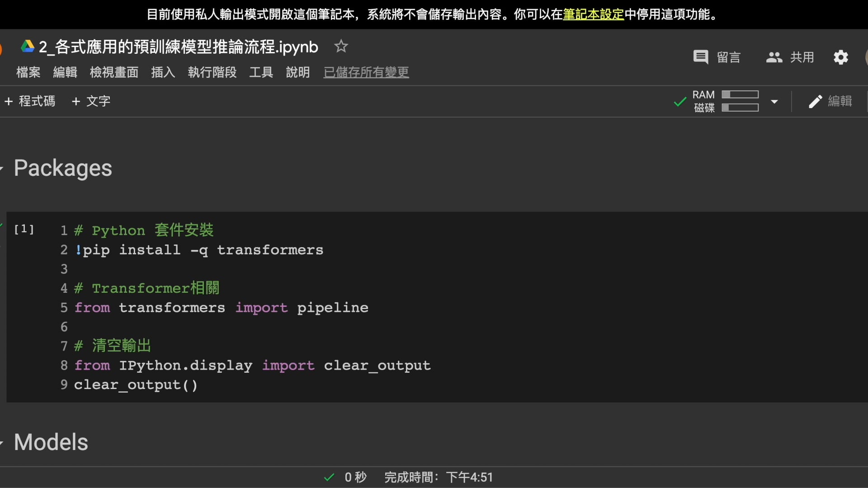The width and height of the screenshot is (868, 488).
Task: Star the notebook with the star icon
Action: tap(341, 46)
